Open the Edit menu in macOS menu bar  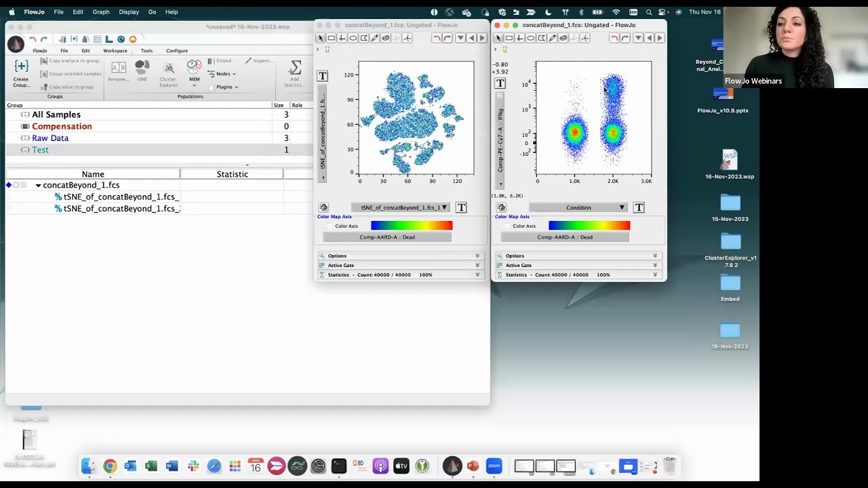(x=78, y=12)
